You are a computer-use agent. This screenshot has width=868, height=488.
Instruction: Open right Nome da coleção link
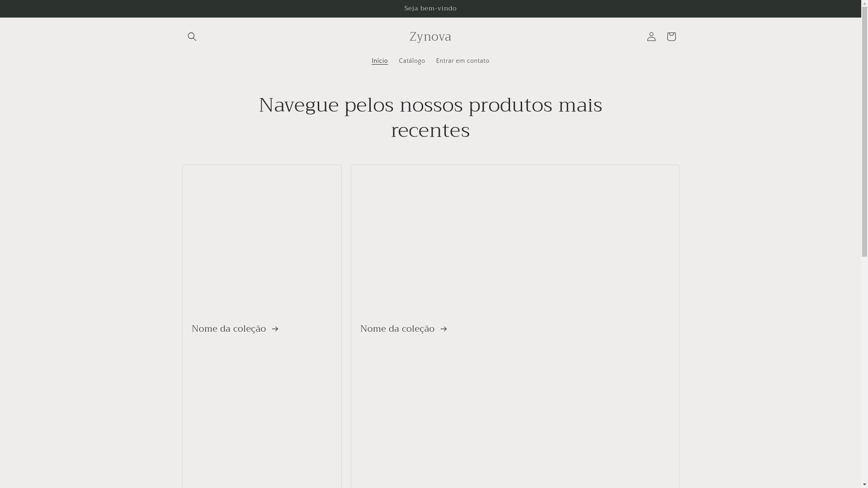[404, 329]
